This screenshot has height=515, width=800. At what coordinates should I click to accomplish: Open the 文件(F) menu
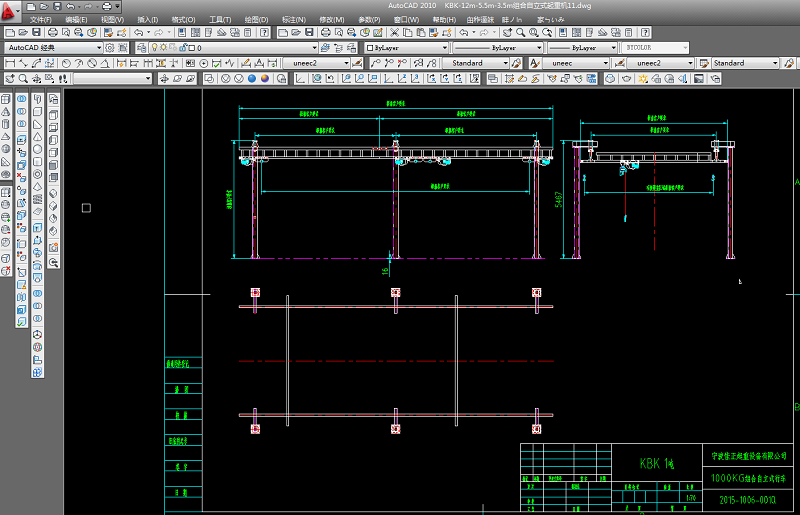(41, 19)
